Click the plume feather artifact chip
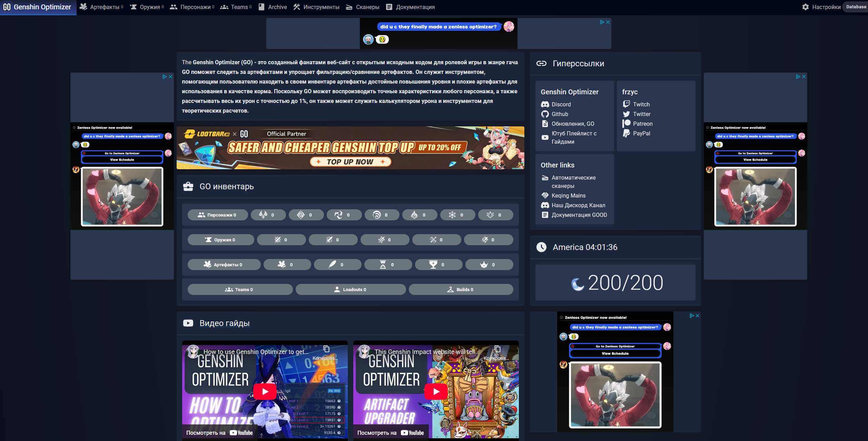The width and height of the screenshot is (868, 441). coord(337,265)
